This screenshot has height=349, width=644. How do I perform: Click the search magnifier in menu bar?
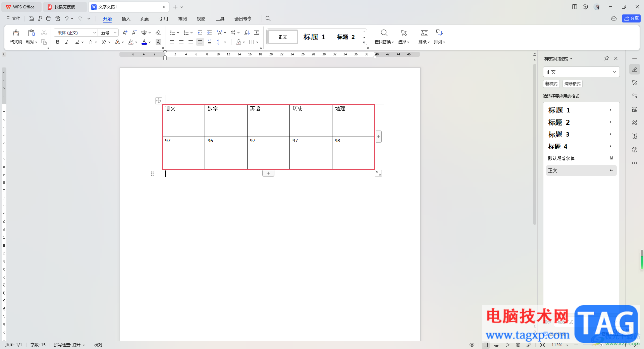[x=268, y=19]
